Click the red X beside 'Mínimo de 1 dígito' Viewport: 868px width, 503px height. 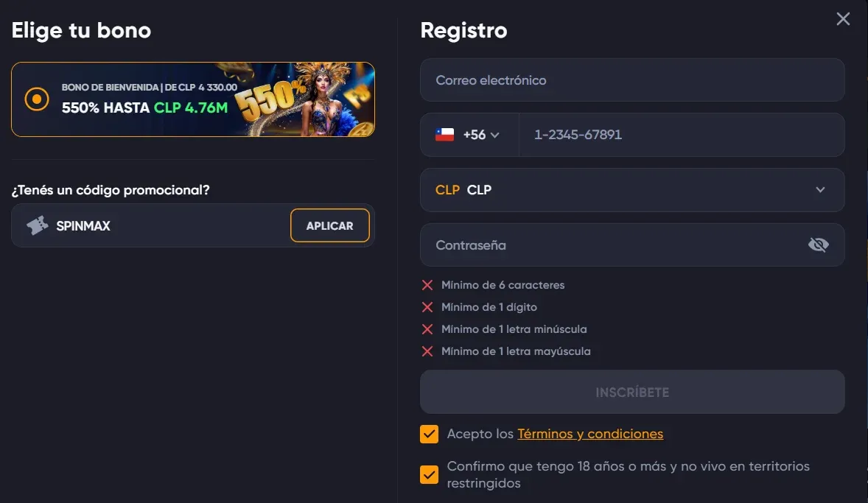click(x=427, y=307)
